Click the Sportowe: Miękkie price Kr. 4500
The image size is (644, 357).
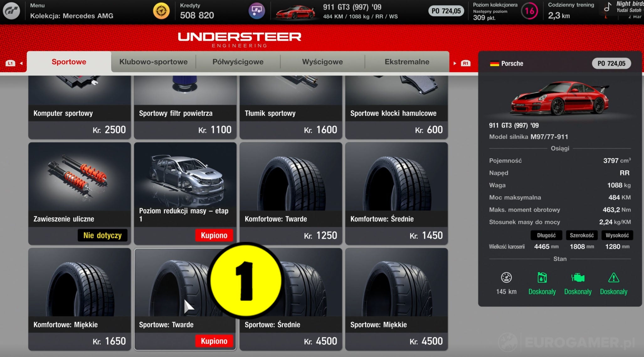[426, 341]
